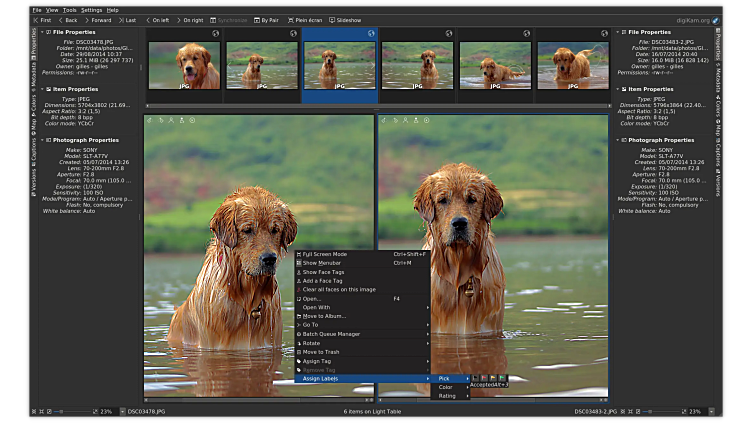Image resolution: width=752 pixels, height=423 pixels.
Task: Select the first dog close-up thumbnail
Action: point(184,64)
